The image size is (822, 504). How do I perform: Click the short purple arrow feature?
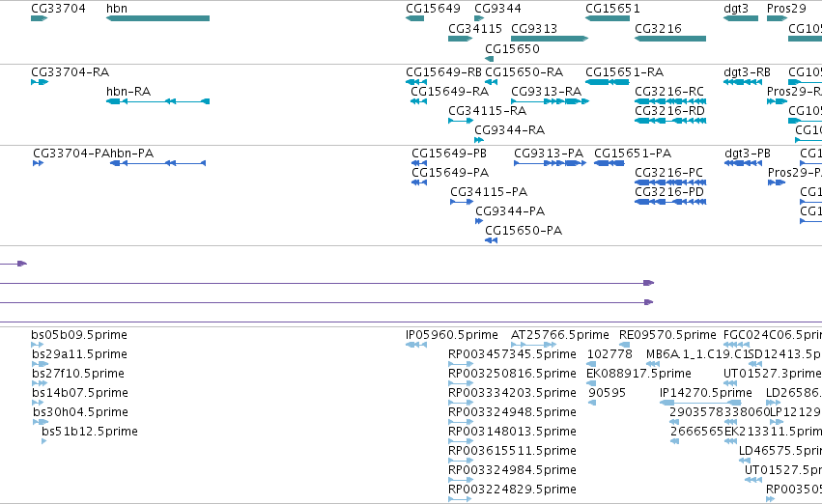(14, 264)
